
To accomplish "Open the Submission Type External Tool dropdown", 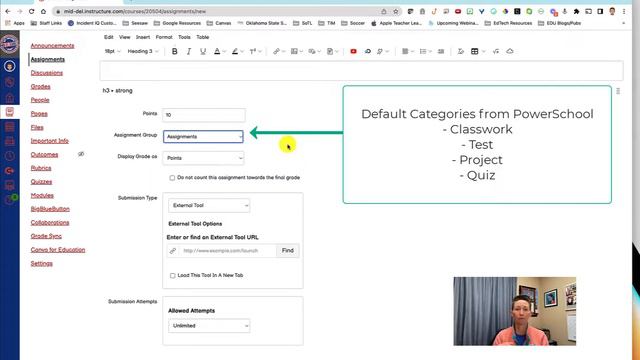I will [209, 205].
